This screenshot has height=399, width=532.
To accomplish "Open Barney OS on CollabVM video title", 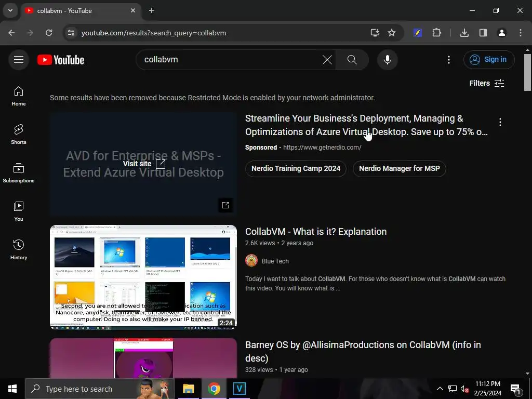I will click(363, 351).
